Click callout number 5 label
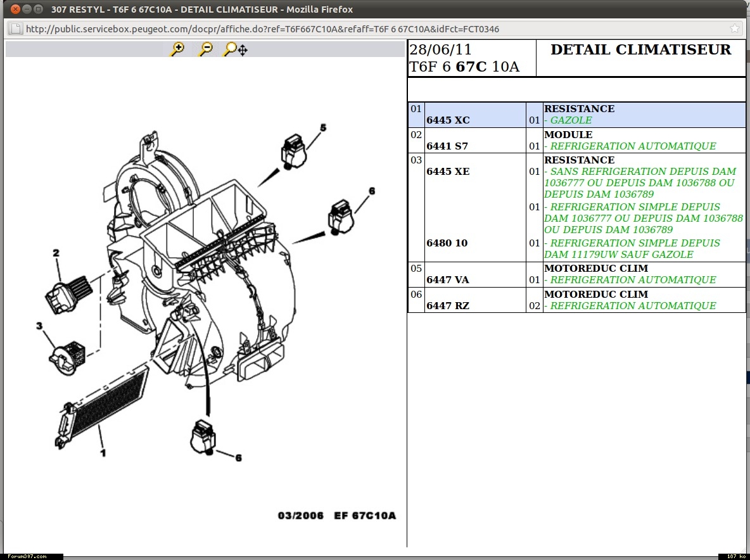This screenshot has height=560, width=750. (323, 128)
